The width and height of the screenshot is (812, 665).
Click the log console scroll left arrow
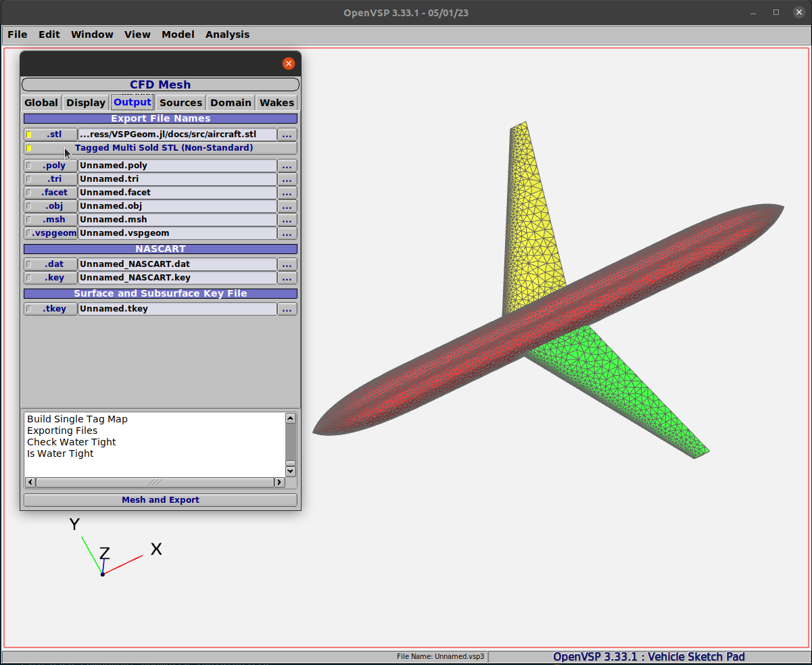[30, 483]
